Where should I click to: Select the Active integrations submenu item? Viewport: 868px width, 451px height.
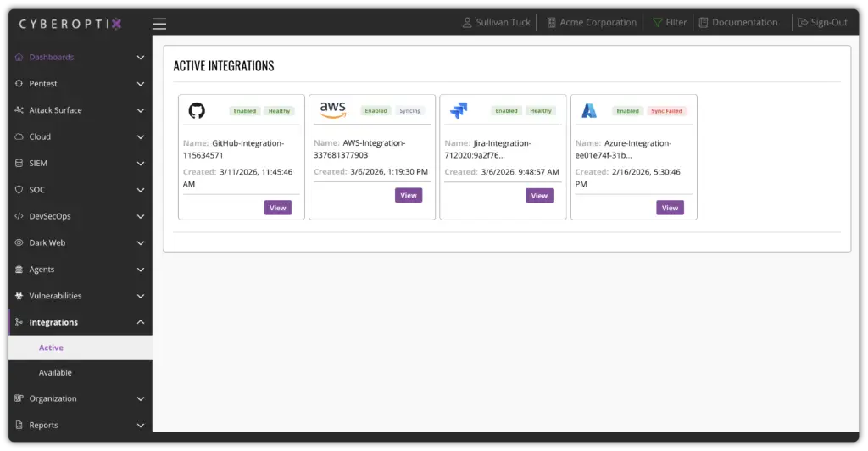point(51,348)
